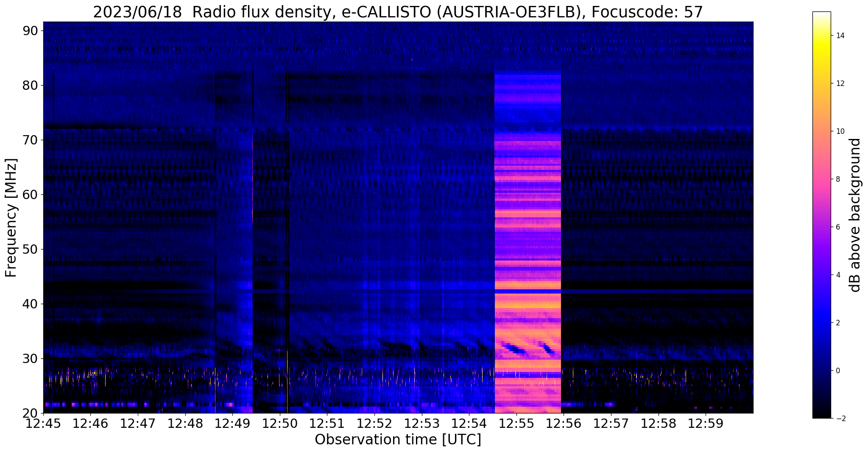
Task: Click the 12:56 time tick label
Action: (564, 424)
